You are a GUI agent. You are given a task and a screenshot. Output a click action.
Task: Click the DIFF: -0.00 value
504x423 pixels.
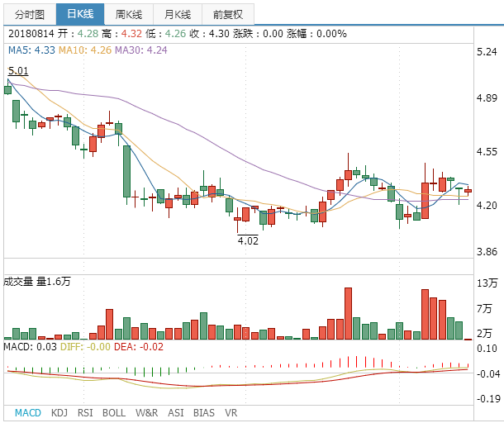(85, 347)
